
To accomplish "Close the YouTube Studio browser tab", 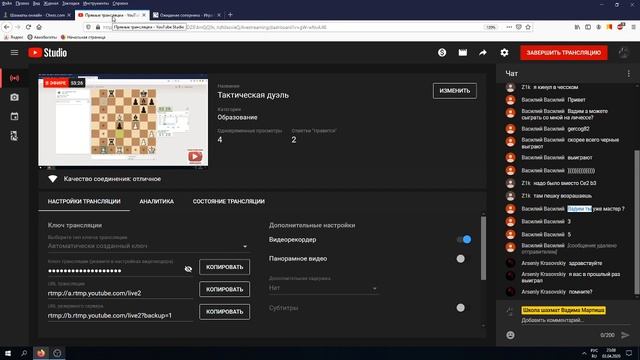I will [144, 15].
